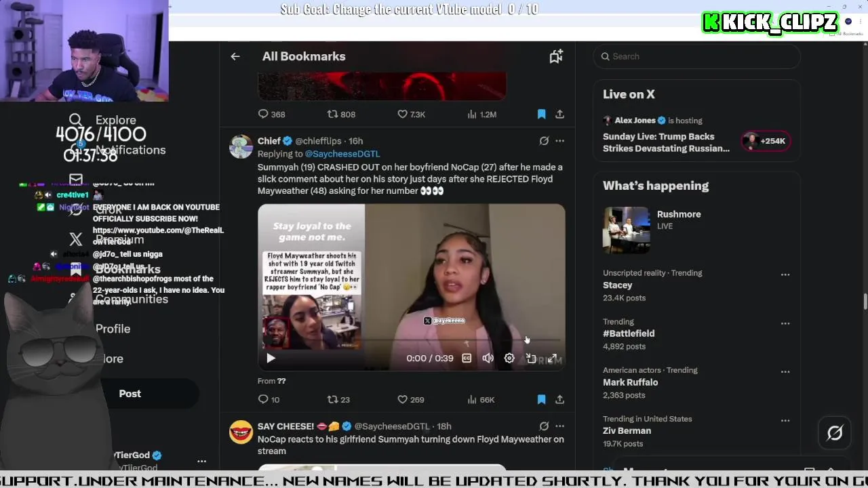Open the Rushmore live thumbnail

(626, 230)
